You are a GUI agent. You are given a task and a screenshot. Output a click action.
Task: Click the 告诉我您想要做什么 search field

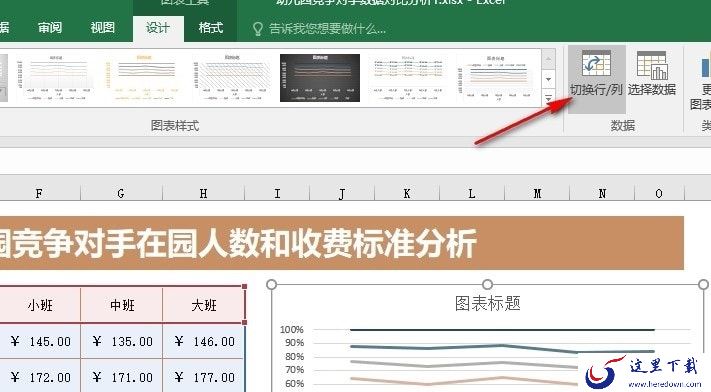tap(327, 29)
